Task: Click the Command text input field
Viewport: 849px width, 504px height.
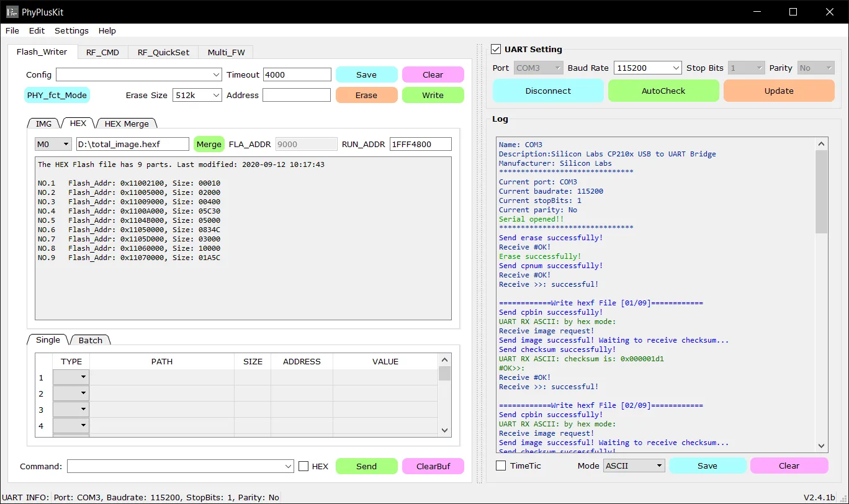Action: click(175, 466)
